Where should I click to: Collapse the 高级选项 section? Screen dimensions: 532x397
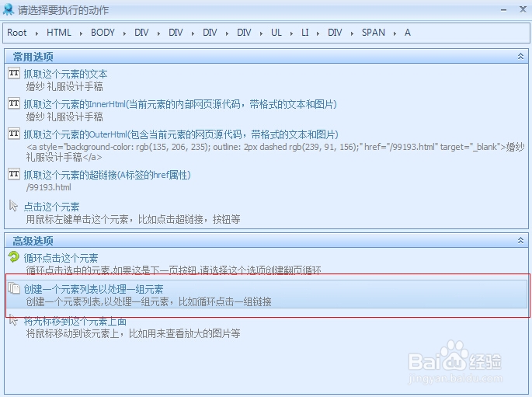coord(520,242)
